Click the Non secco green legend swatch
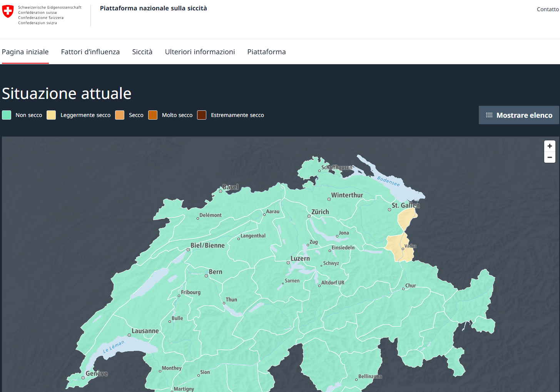 click(x=7, y=115)
